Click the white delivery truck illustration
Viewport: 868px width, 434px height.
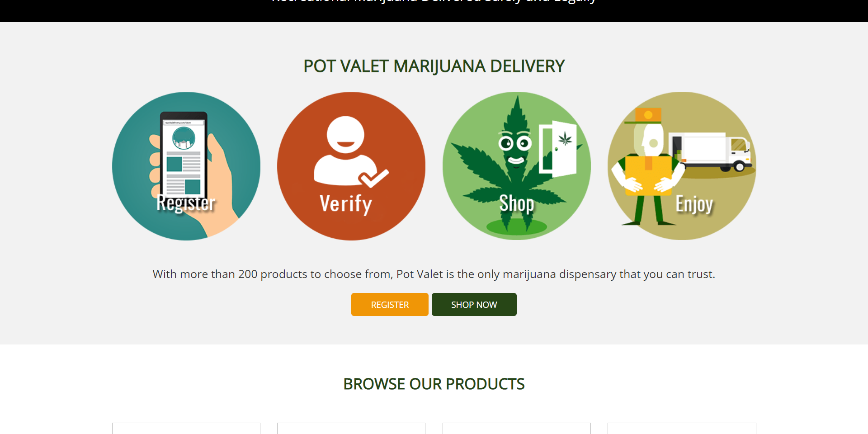710,151
